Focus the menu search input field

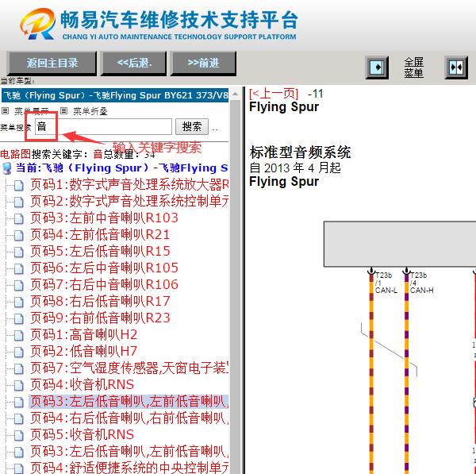(x=103, y=126)
